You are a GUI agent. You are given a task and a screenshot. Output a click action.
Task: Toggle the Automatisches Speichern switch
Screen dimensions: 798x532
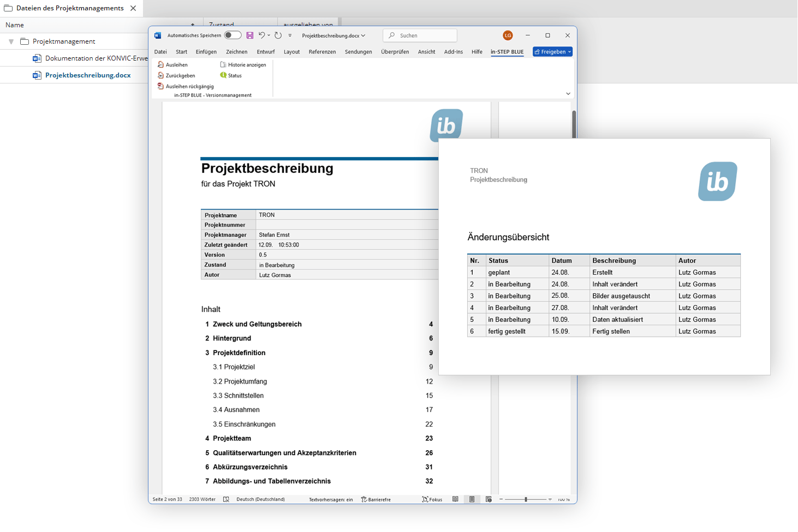click(233, 35)
